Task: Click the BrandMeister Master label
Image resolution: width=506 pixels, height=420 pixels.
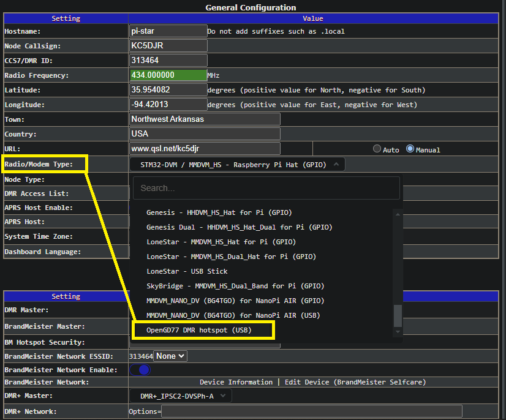Action: pyautogui.click(x=45, y=326)
